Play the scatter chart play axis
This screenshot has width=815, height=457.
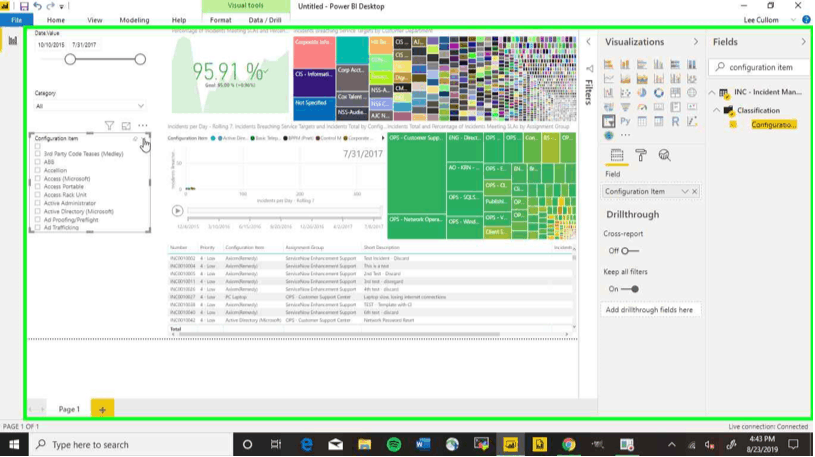click(x=177, y=211)
